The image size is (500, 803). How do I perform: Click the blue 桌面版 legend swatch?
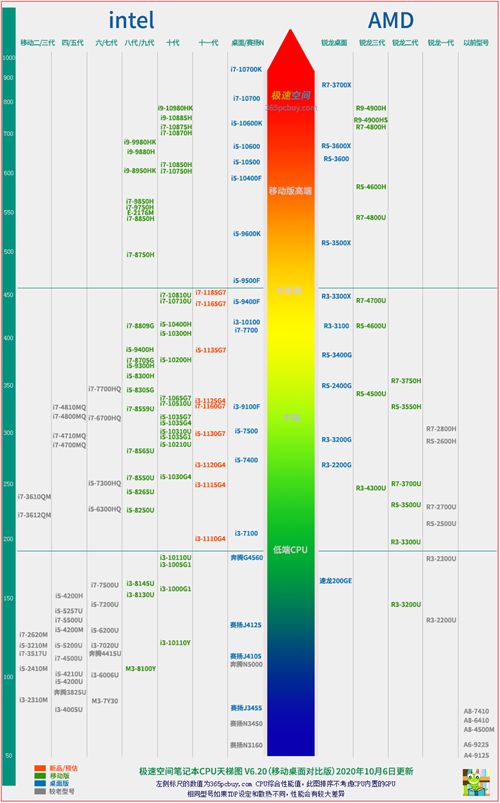40,784
